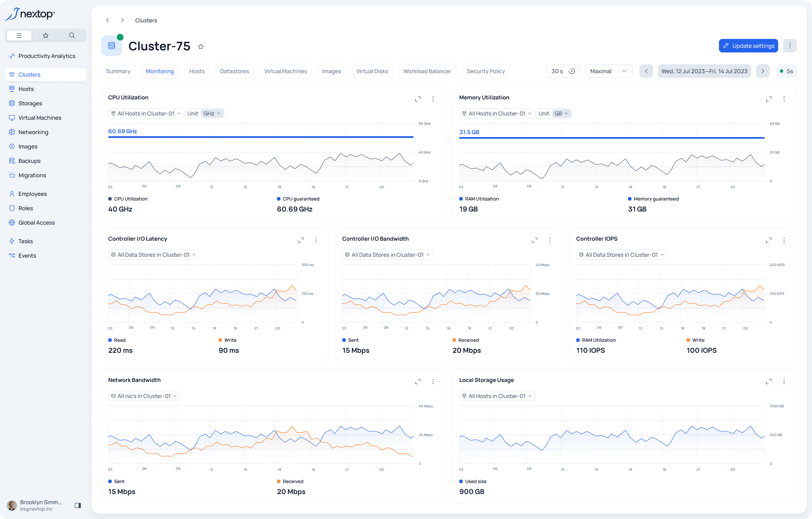Image resolution: width=812 pixels, height=519 pixels.
Task: Open Local Storage All Hosts dropdown
Action: coord(497,396)
